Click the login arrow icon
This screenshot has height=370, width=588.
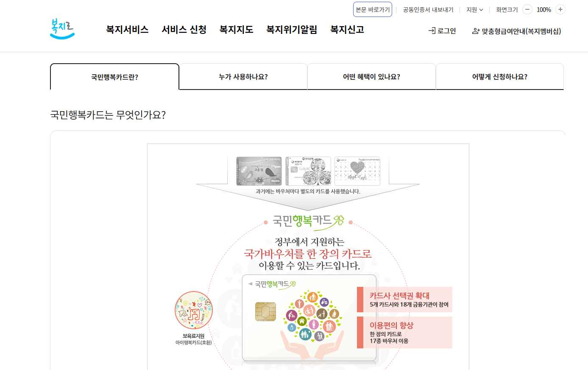point(432,31)
